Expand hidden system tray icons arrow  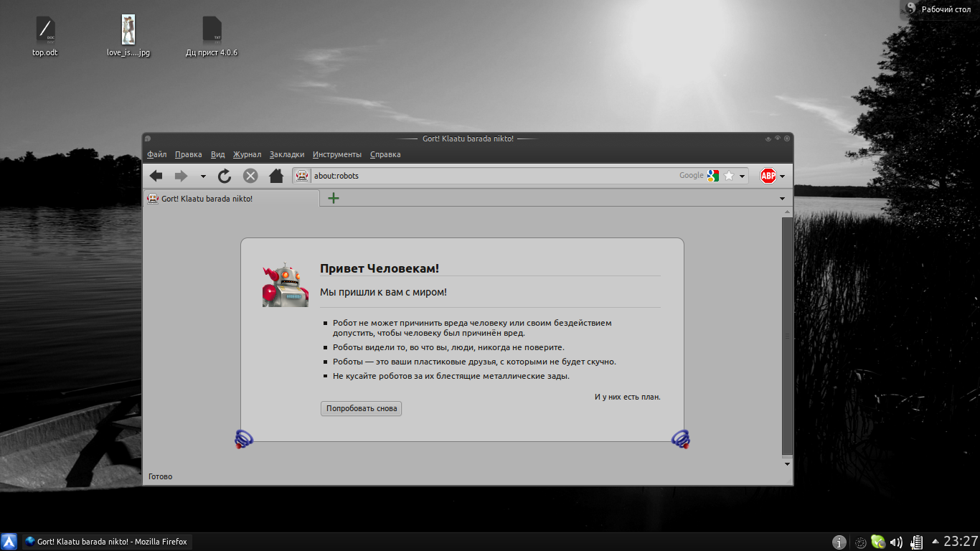tap(935, 542)
